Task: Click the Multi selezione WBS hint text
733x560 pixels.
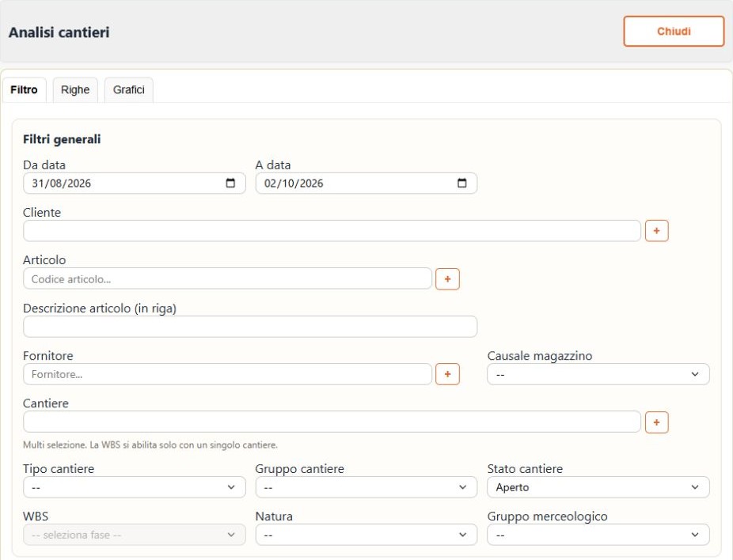Action: (150, 445)
